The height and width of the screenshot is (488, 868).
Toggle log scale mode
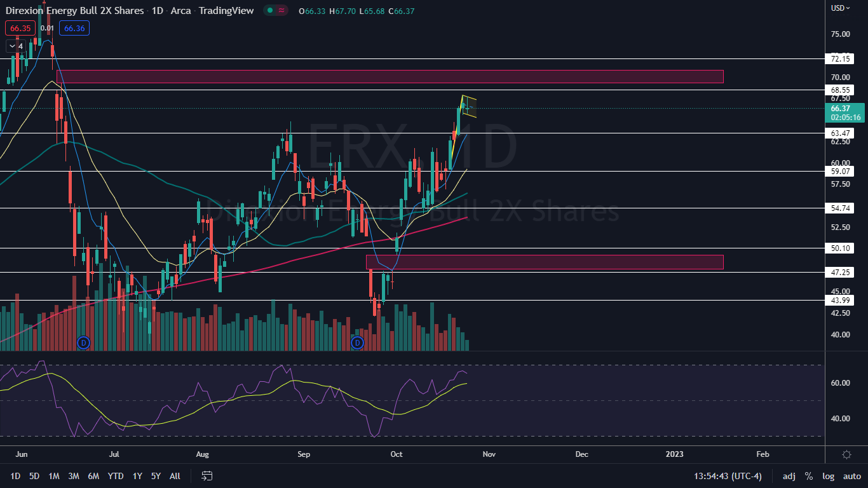click(828, 476)
